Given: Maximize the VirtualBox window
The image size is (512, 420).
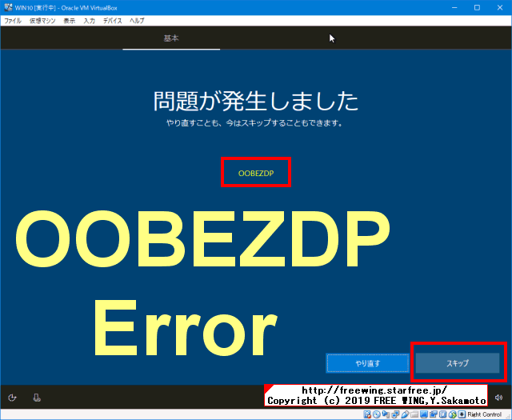Looking at the screenshot, I should click(x=477, y=7).
